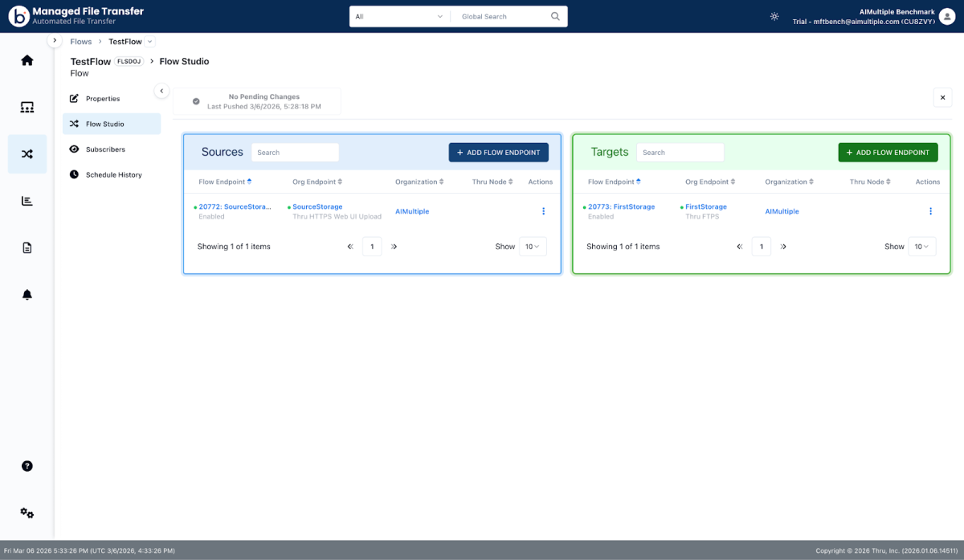Collapse the flow side menu panel
Viewport: 964px width, 560px height.
click(161, 91)
